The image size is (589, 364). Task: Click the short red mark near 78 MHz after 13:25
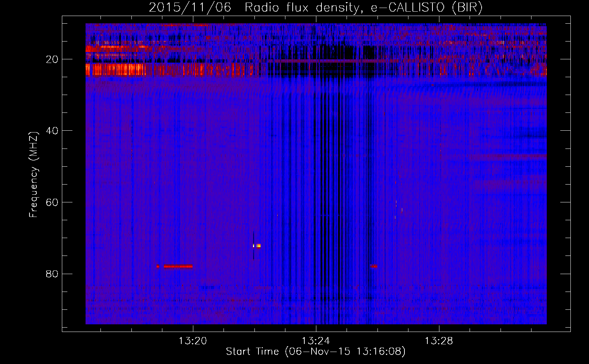pyautogui.click(x=373, y=266)
